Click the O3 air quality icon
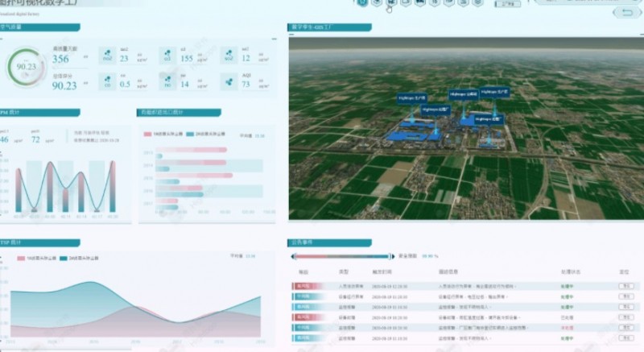This screenshot has height=352, width=644. (167, 57)
